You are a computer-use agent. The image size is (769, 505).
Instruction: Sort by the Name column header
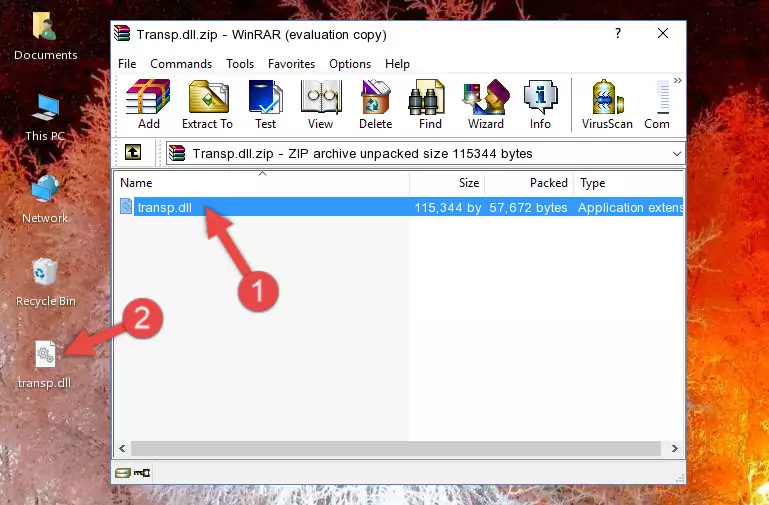point(262,183)
